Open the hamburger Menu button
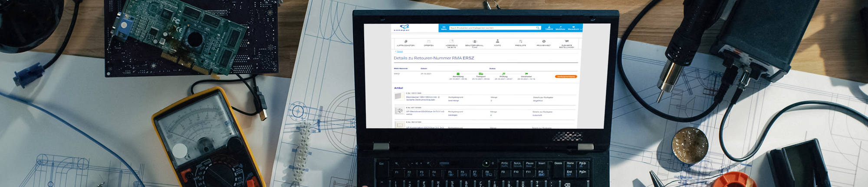Screen dimensions: 868x187 pyautogui.click(x=444, y=28)
